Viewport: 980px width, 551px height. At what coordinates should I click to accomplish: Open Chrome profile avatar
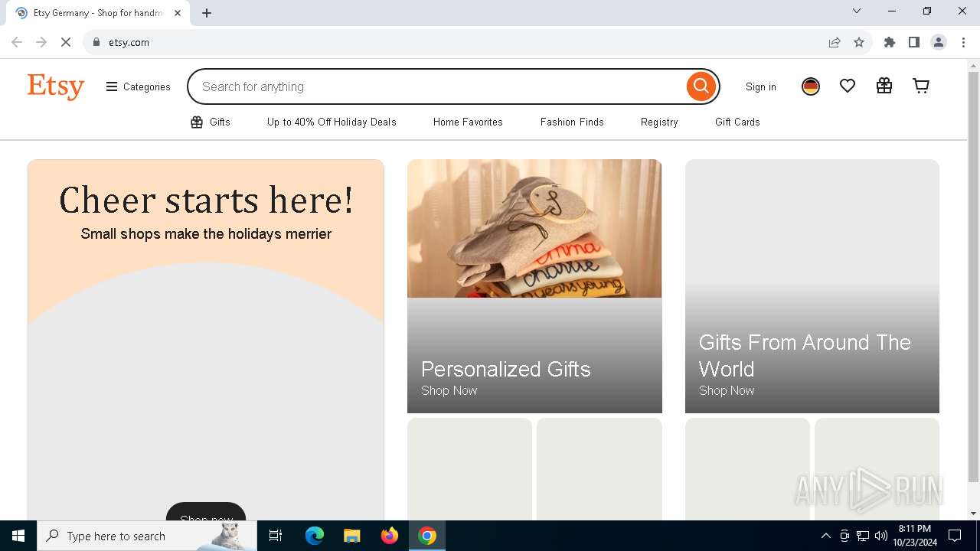pyautogui.click(x=939, y=42)
